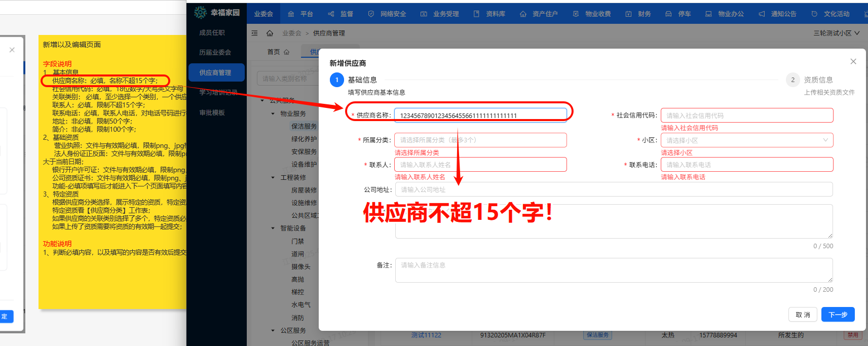Click the 禁用 button in the table row
This screenshot has width=868, height=346.
coord(853,335)
